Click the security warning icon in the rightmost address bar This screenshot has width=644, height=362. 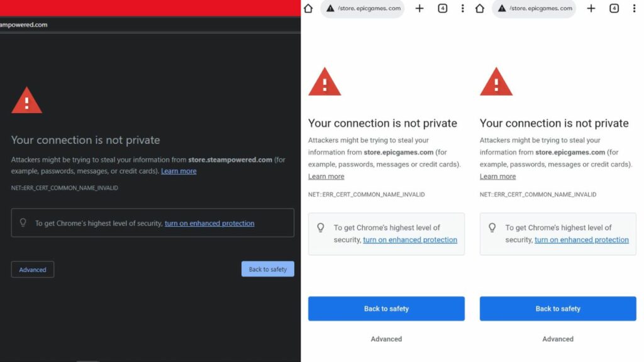(502, 8)
